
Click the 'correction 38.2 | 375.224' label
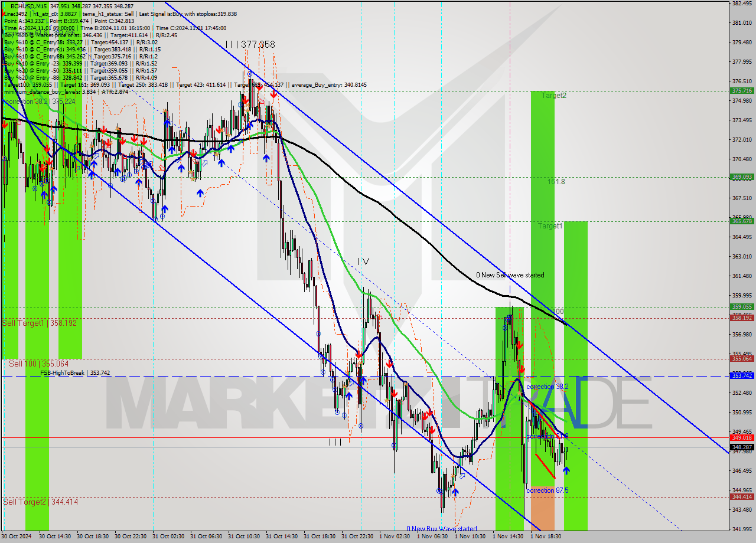coord(40,102)
